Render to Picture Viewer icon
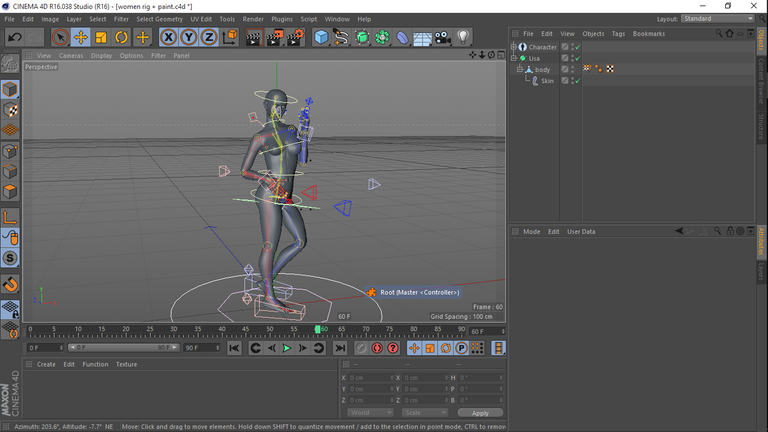Image resolution: width=768 pixels, height=432 pixels. pyautogui.click(x=274, y=37)
